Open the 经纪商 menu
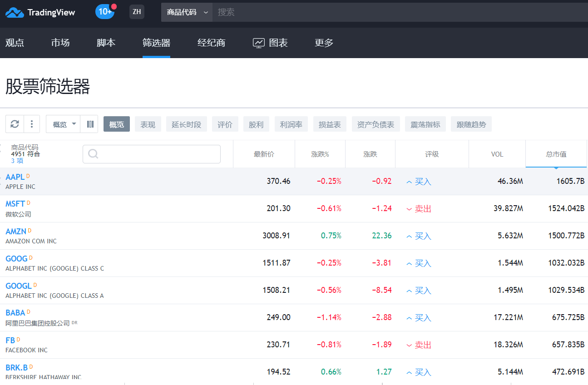The image size is (588, 385). pyautogui.click(x=211, y=43)
